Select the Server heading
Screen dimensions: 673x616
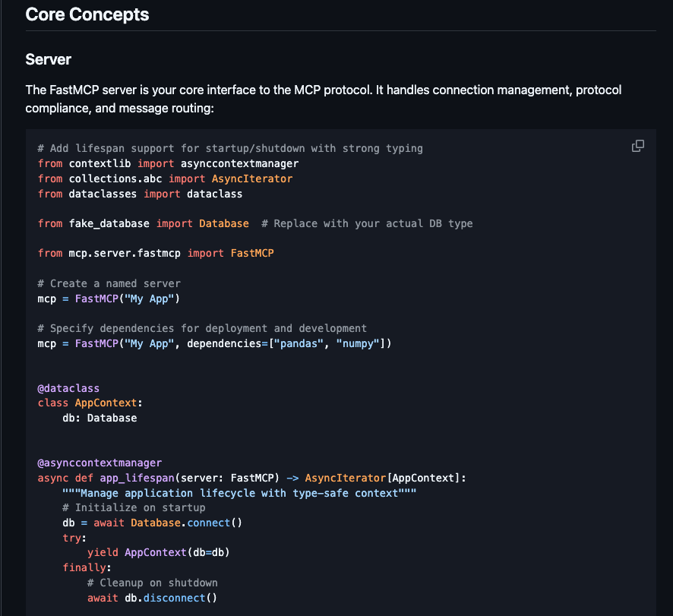tap(47, 59)
